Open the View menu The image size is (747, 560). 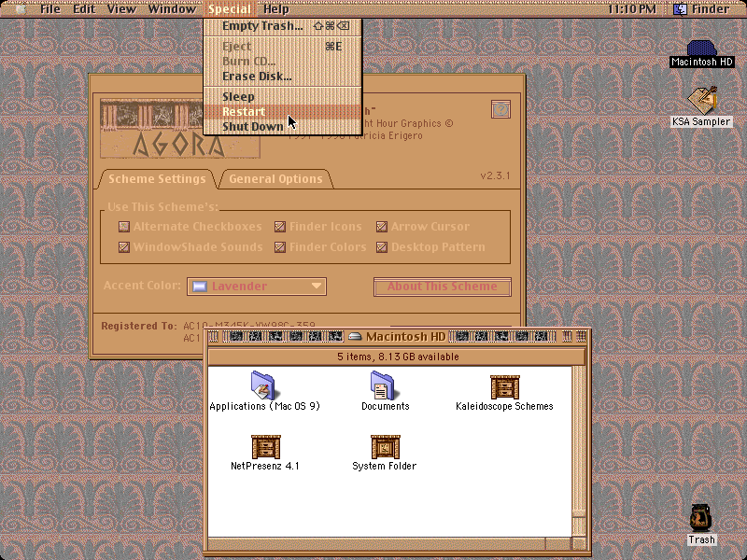click(121, 8)
